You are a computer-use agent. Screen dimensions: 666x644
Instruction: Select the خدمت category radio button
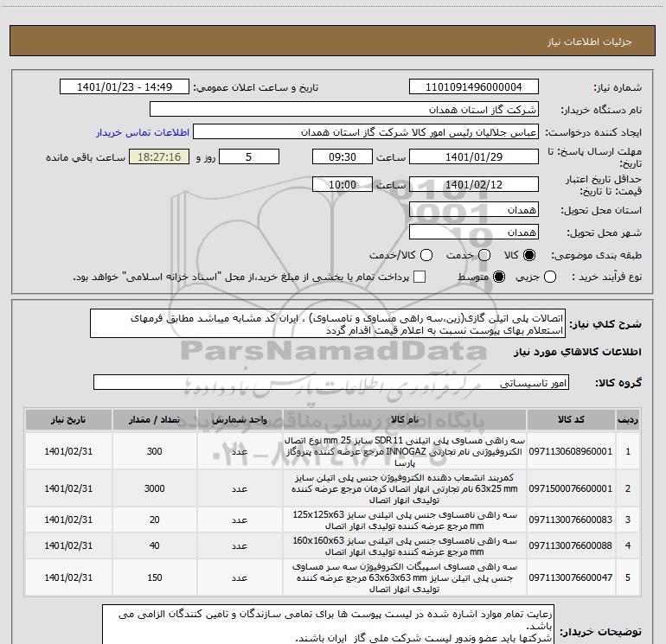click(484, 255)
